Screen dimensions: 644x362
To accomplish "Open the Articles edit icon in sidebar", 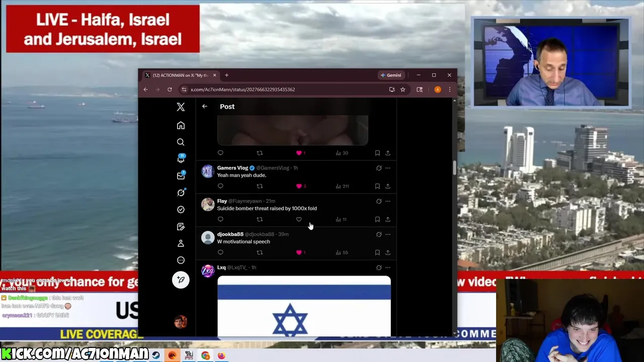I will (x=181, y=227).
